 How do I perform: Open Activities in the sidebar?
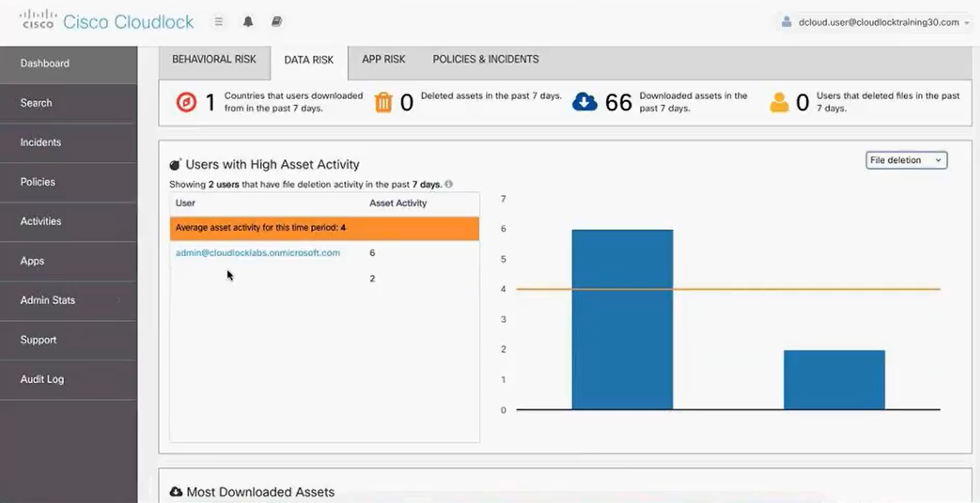pos(69,222)
